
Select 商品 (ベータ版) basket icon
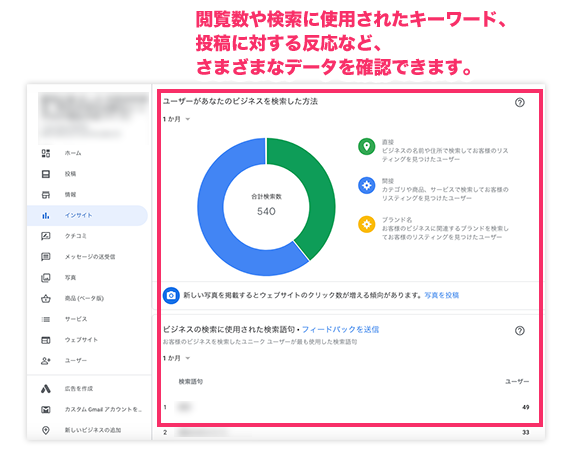(46, 299)
